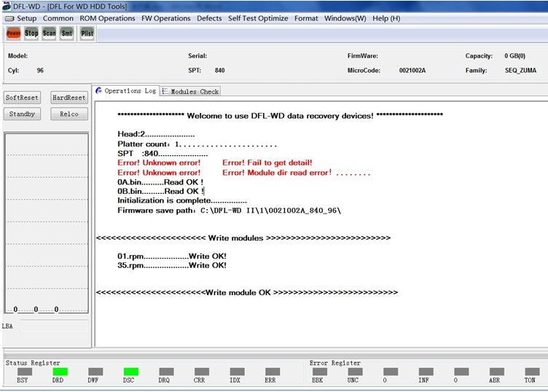Switch to the Modules Check tab

click(190, 92)
